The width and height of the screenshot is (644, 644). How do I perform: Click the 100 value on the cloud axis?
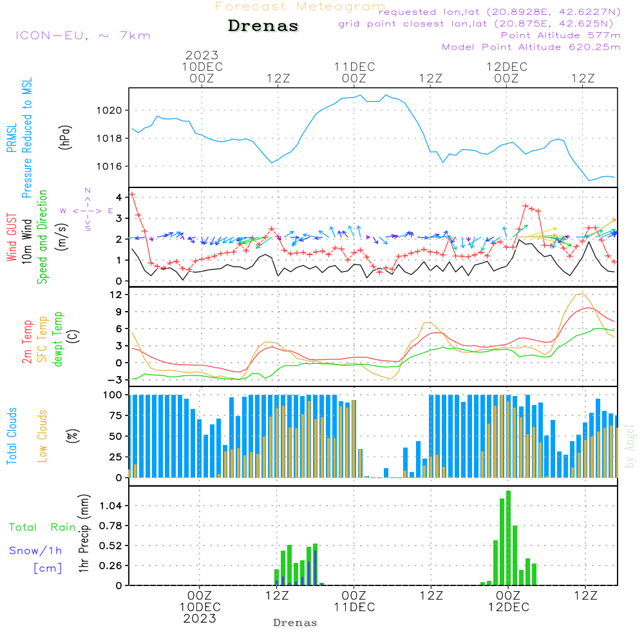tap(113, 395)
